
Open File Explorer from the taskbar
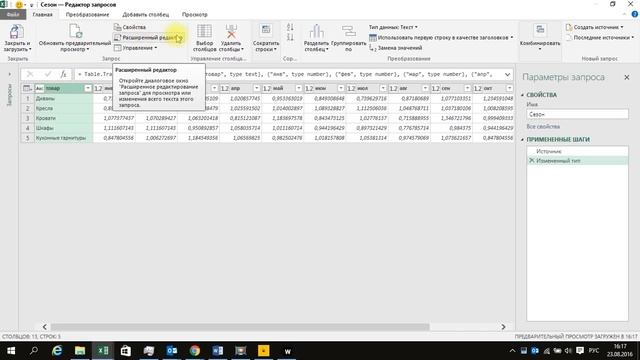[x=80, y=351]
